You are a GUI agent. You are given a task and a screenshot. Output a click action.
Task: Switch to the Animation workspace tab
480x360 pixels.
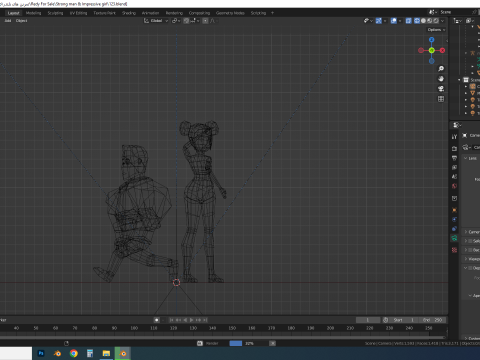[x=150, y=13]
